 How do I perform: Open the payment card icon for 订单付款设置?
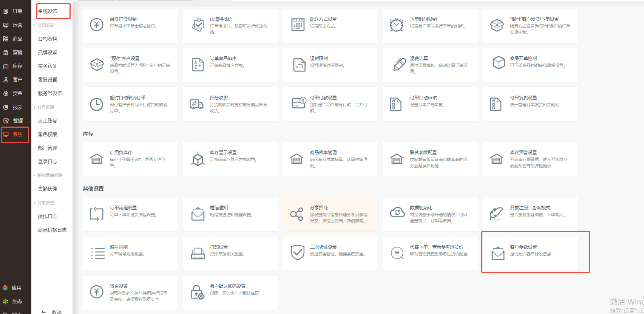pos(299,103)
